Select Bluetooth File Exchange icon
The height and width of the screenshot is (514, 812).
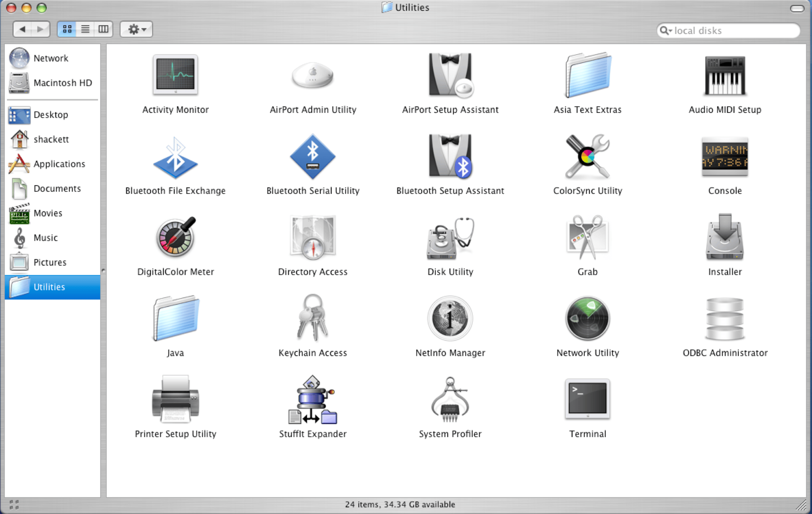175,157
